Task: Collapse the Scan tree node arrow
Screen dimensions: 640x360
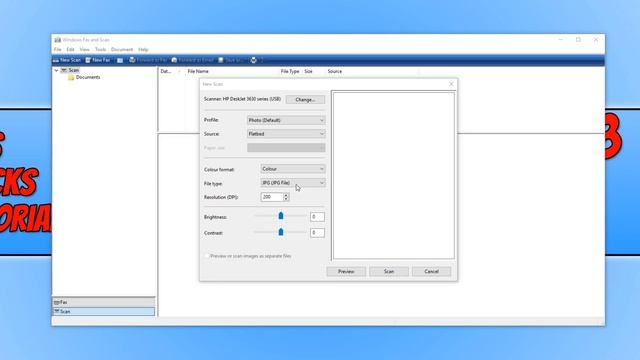Action: pos(56,70)
